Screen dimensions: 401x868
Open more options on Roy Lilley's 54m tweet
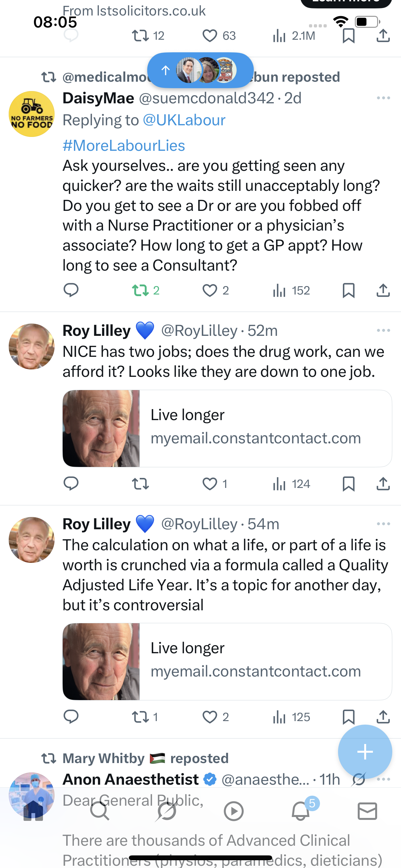(383, 524)
